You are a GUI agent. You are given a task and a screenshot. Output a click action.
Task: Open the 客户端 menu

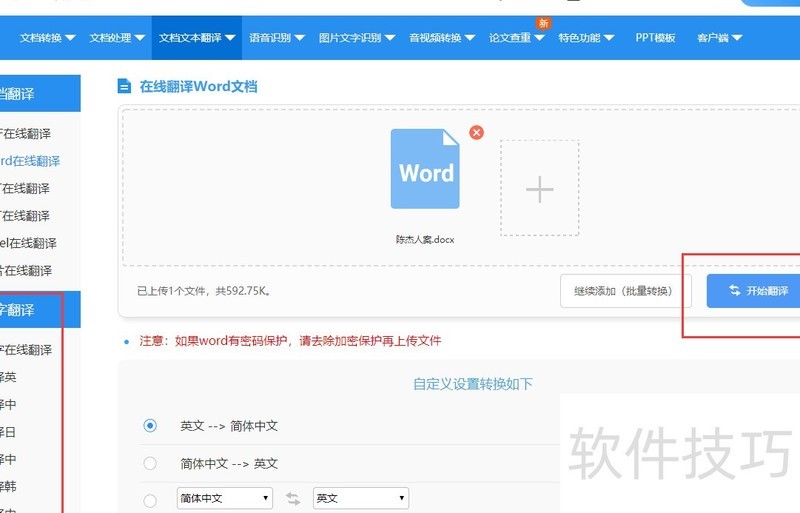(x=719, y=38)
